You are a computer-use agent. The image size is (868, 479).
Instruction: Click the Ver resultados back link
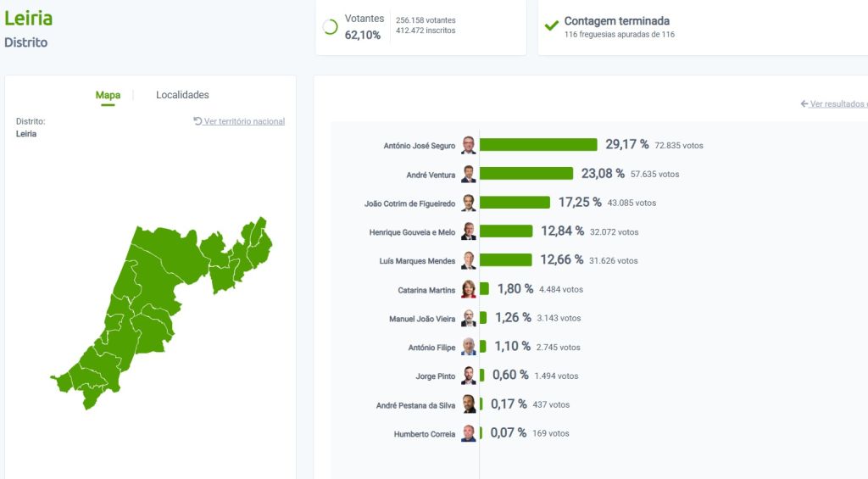tap(834, 103)
